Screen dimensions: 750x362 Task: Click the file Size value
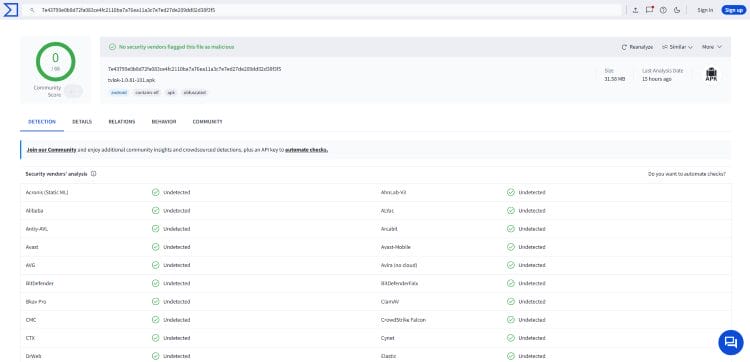click(615, 79)
